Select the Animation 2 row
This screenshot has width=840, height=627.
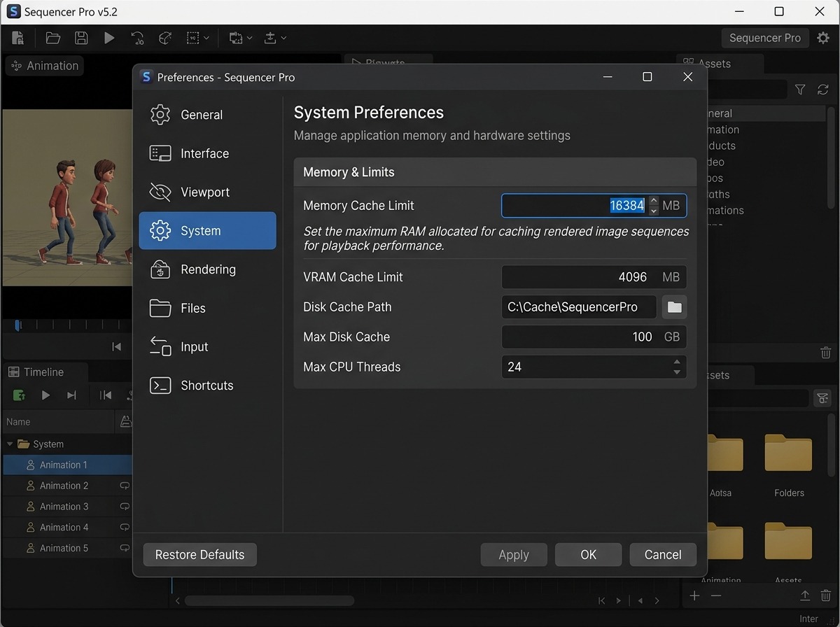coord(67,486)
